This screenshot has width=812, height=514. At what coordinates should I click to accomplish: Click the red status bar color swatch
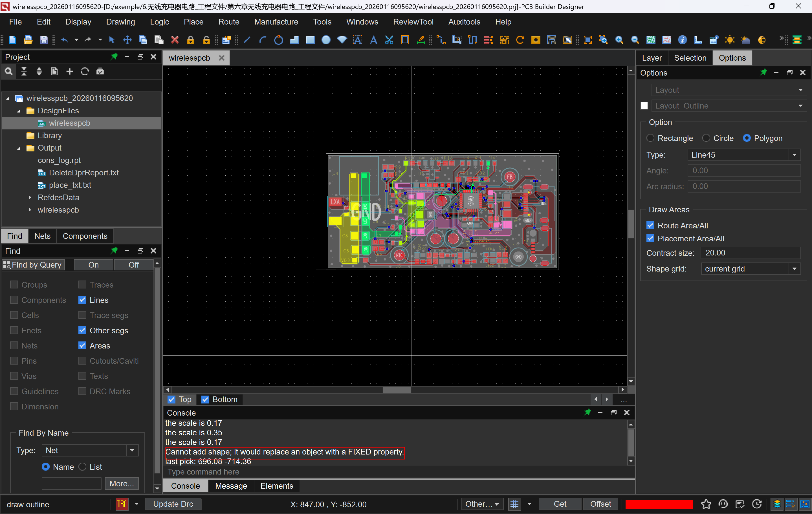(659, 504)
